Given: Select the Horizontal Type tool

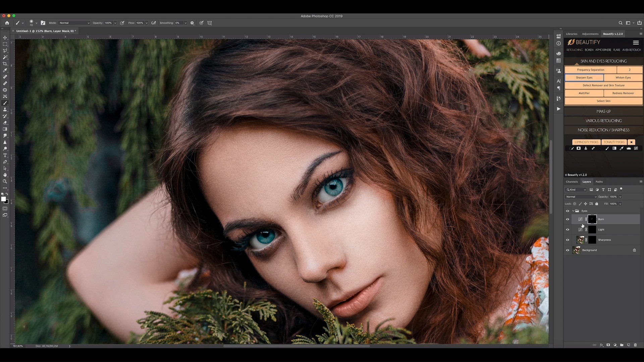Looking at the screenshot, I should (5, 156).
